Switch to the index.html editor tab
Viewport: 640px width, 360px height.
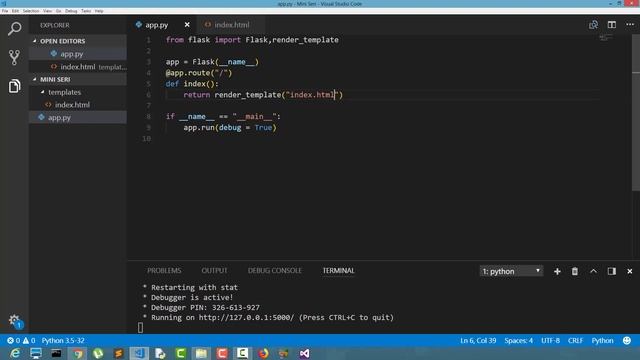(231, 25)
